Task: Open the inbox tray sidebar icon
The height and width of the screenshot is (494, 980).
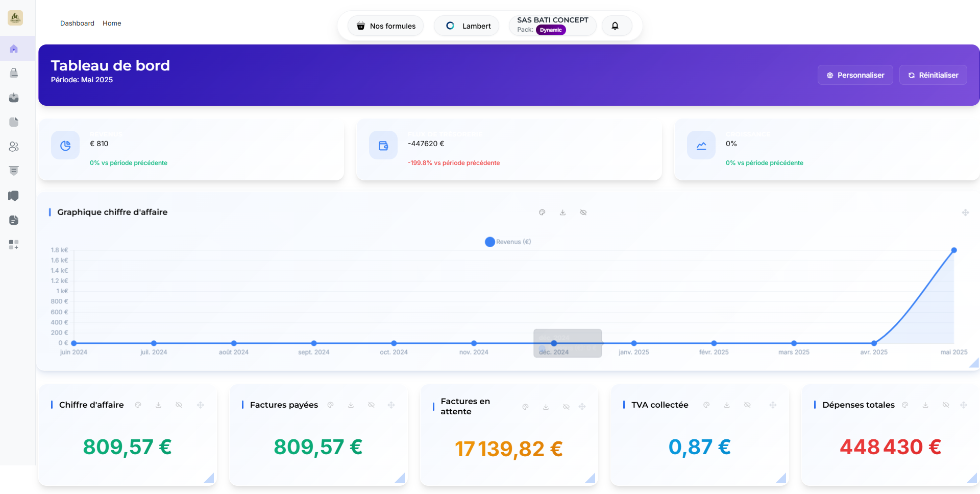Action: pyautogui.click(x=14, y=98)
